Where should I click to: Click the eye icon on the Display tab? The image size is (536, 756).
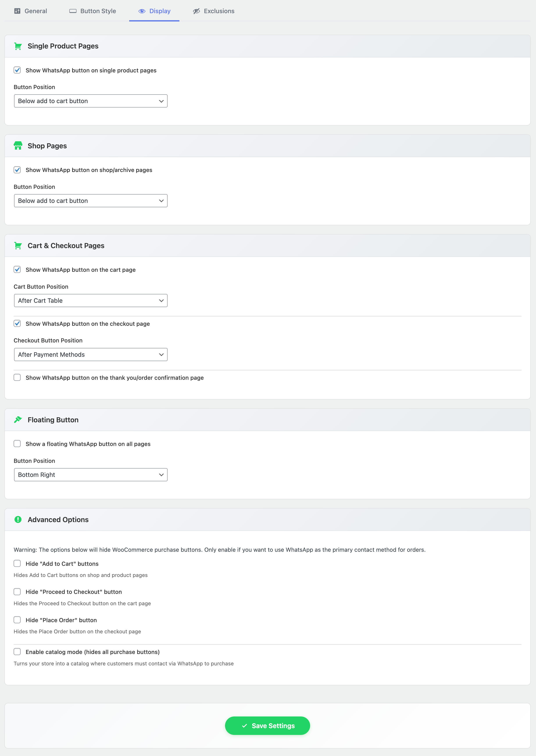(x=142, y=11)
